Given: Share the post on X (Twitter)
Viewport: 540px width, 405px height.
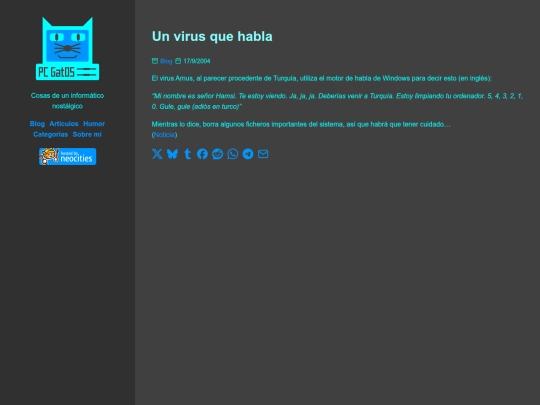Looking at the screenshot, I should point(157,154).
